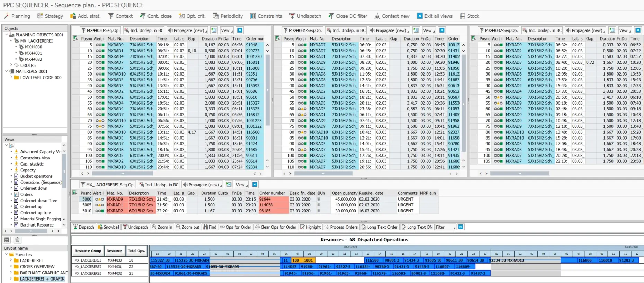Click Undispatch in top toolbar
Image resolution: width=644 pixels, height=283 pixels.
[305, 16]
